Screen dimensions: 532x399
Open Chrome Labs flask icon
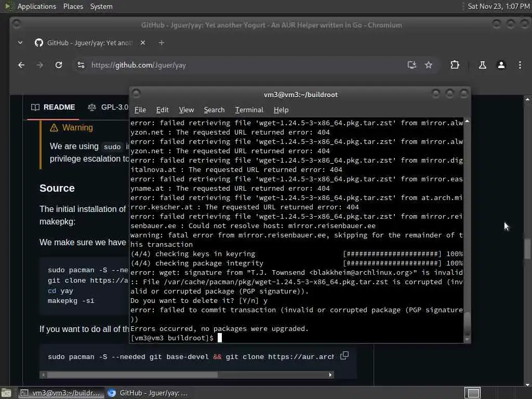(x=482, y=65)
